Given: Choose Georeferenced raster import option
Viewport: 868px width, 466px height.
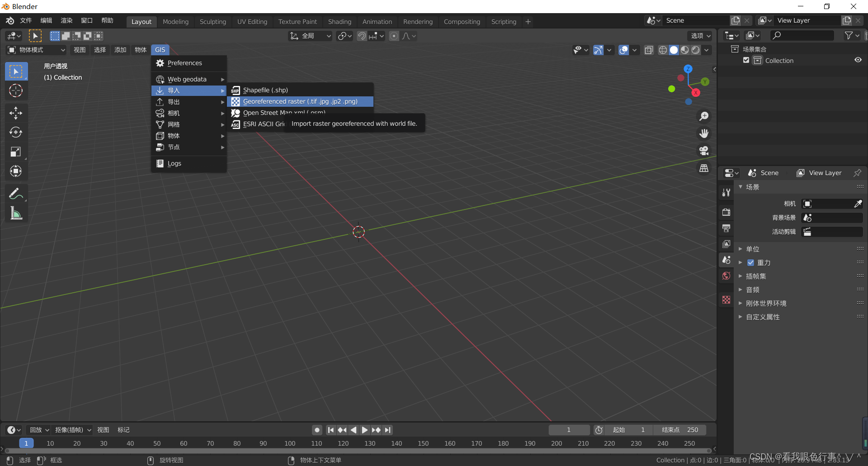Looking at the screenshot, I should click(300, 101).
